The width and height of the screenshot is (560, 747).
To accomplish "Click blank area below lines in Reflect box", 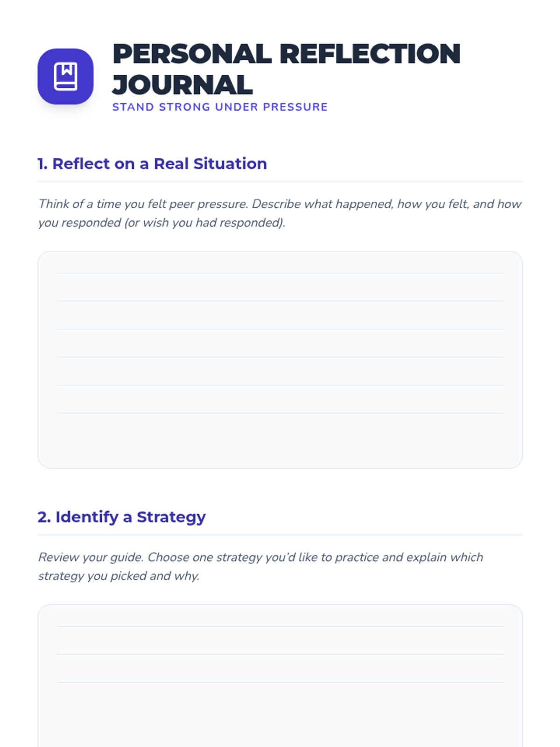I will coord(280,440).
